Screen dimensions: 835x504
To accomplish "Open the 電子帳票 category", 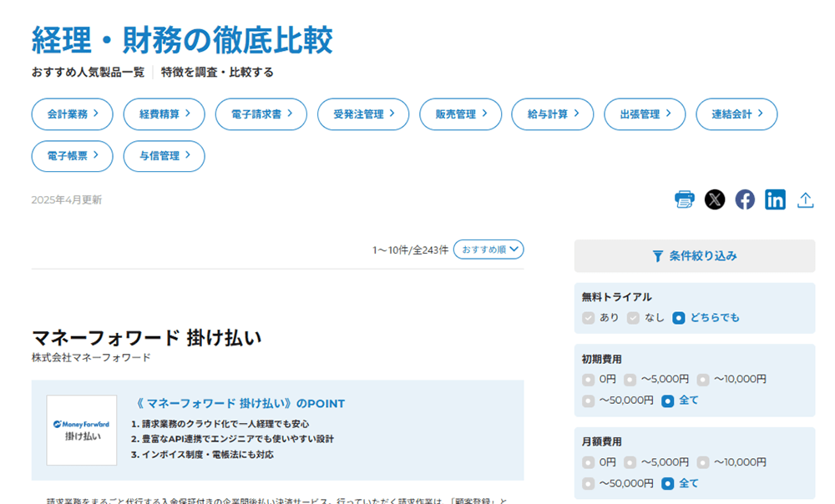I will pos(73,156).
